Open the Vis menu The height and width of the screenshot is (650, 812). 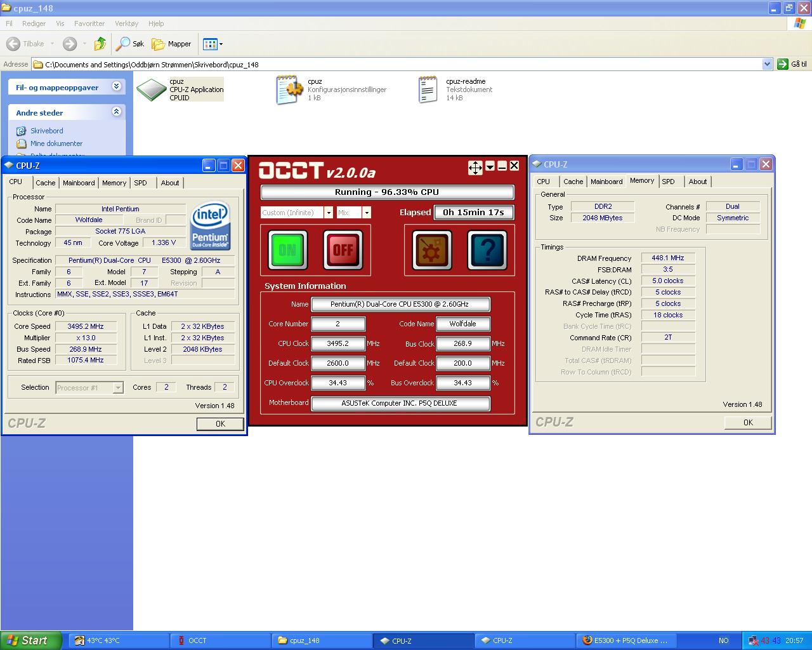[60, 23]
